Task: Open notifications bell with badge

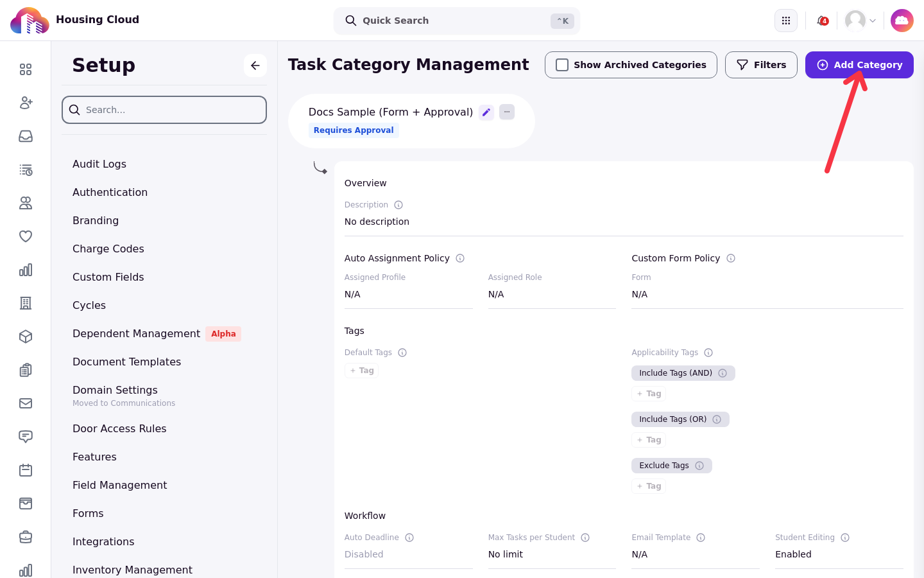Action: (x=822, y=21)
